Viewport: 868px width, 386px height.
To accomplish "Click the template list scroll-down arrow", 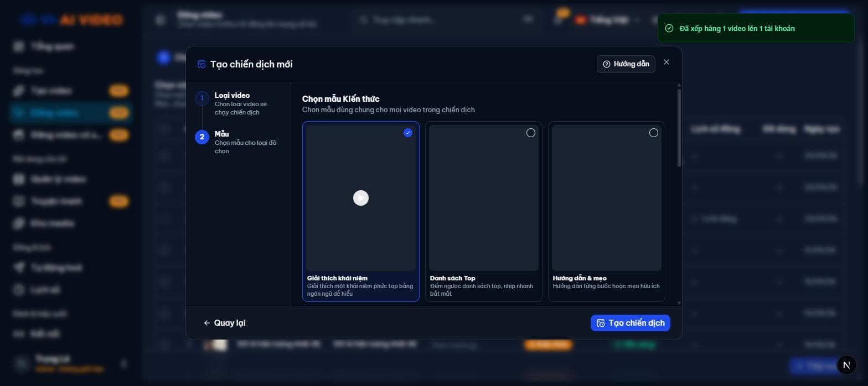I will (679, 303).
